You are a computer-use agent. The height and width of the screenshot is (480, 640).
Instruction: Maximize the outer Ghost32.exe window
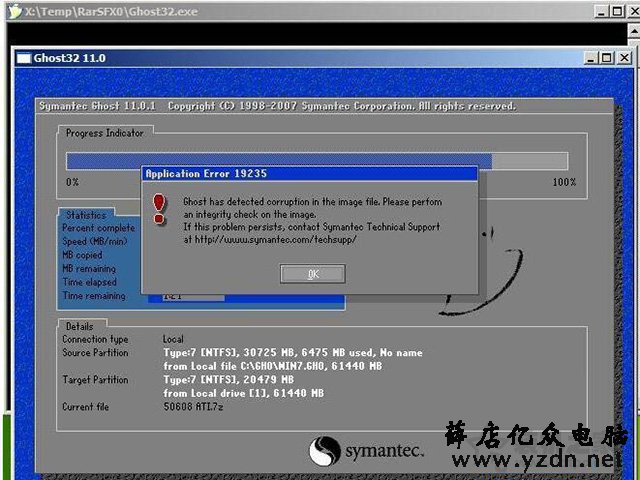(617, 11)
